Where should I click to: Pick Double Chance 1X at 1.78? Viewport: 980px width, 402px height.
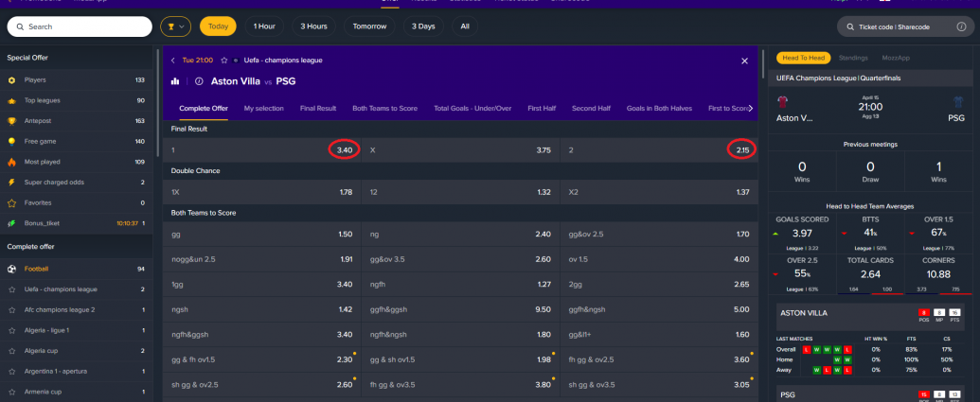[x=262, y=192]
